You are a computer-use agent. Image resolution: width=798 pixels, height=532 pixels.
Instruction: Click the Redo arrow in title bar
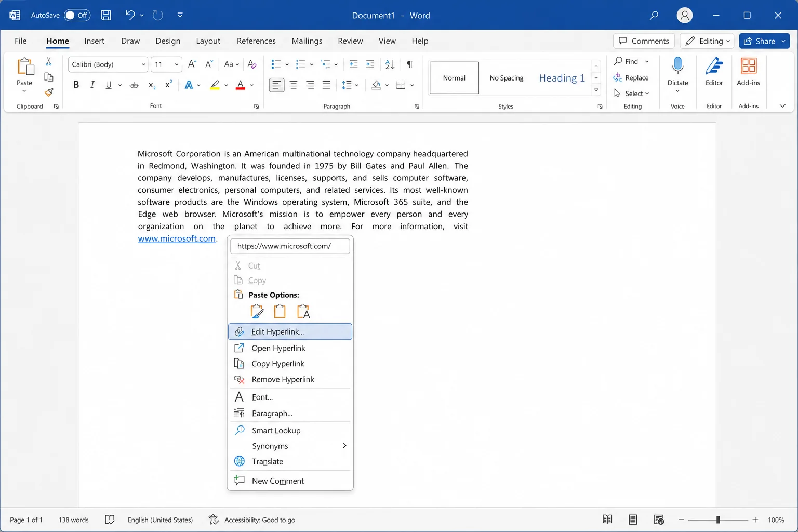pos(158,15)
